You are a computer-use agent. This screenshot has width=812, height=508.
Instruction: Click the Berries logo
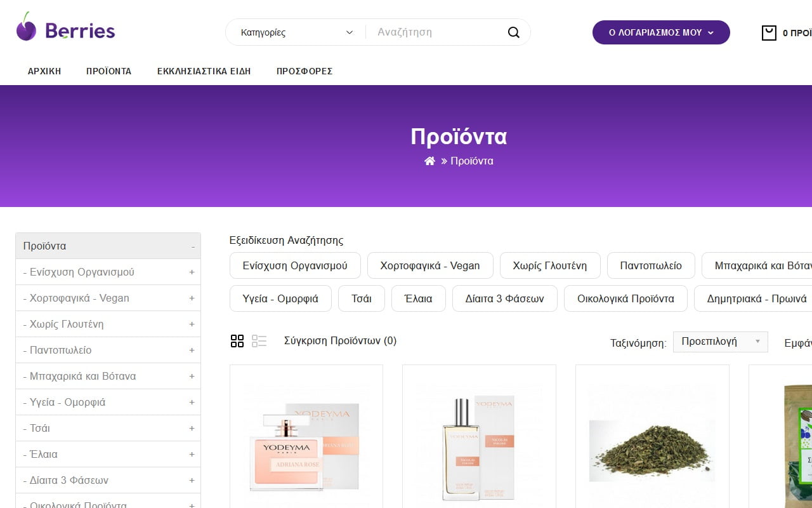click(x=65, y=27)
